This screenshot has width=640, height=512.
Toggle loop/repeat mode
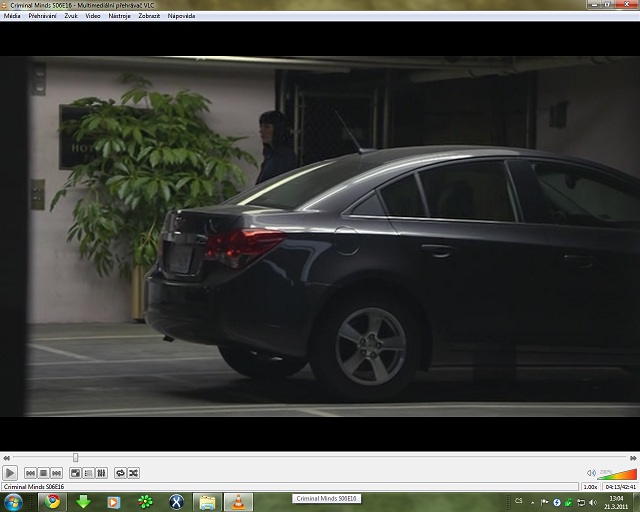click(x=120, y=473)
